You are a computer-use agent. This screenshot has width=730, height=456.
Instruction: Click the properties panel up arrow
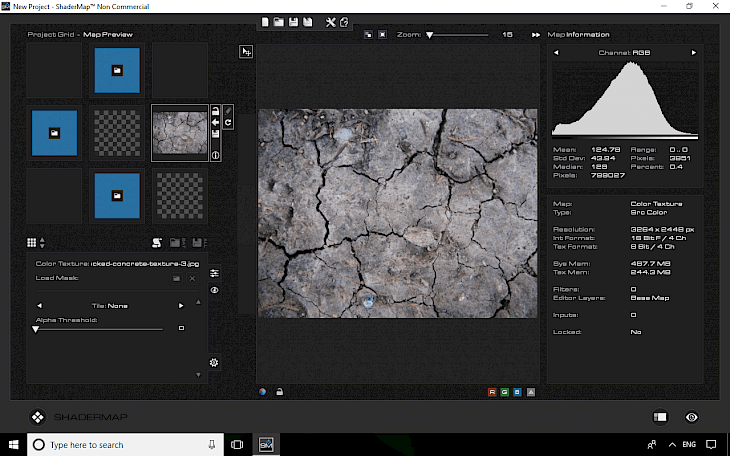click(x=198, y=302)
